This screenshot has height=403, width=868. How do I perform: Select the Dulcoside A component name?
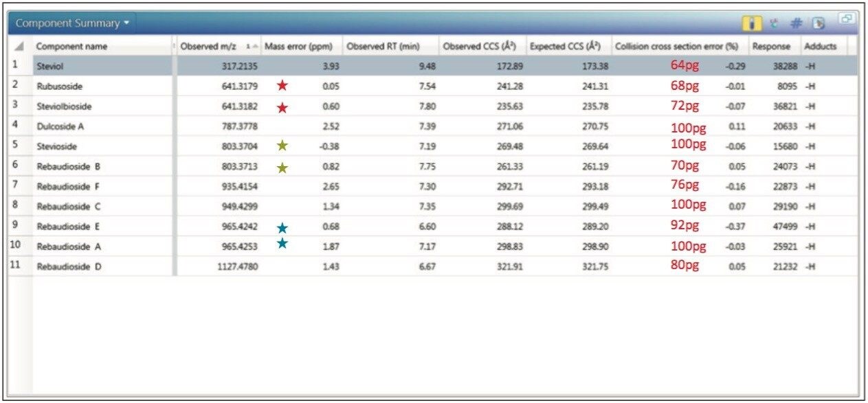(x=60, y=127)
